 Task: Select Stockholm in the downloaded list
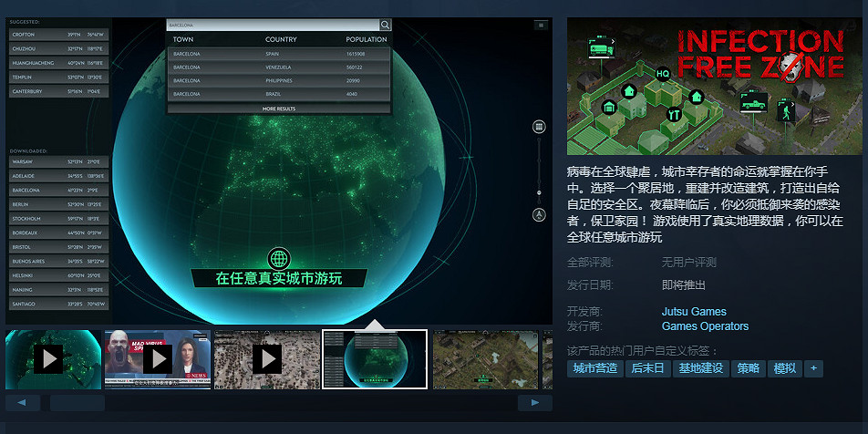point(58,219)
